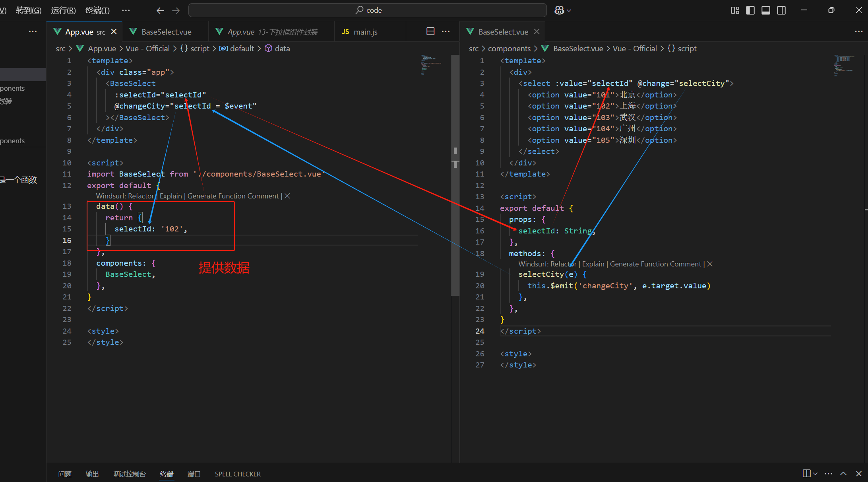Open the Copilot dropdown chevron
Image resolution: width=868 pixels, height=482 pixels.
pos(569,10)
